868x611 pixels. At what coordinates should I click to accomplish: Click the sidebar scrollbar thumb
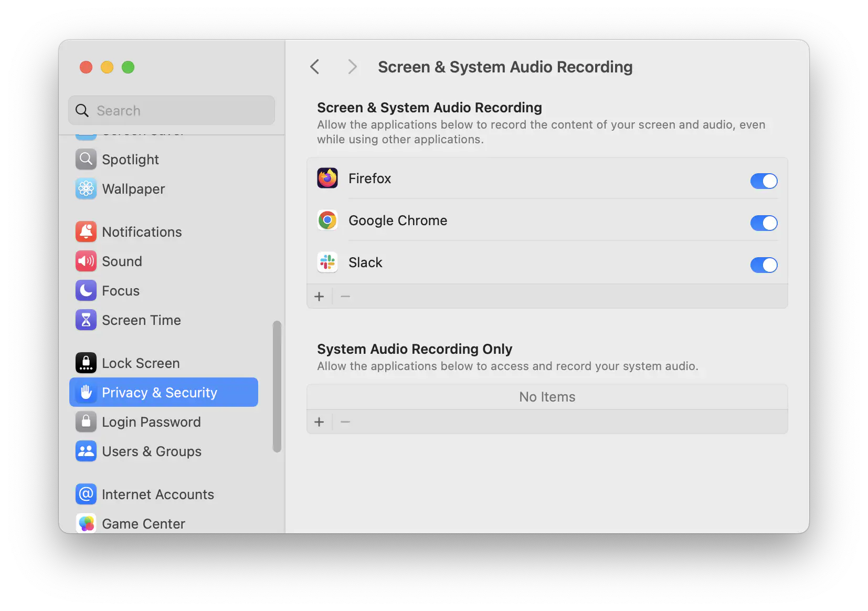(277, 386)
